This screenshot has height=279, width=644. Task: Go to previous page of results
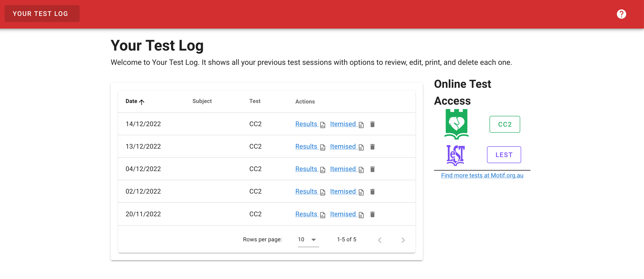point(380,240)
